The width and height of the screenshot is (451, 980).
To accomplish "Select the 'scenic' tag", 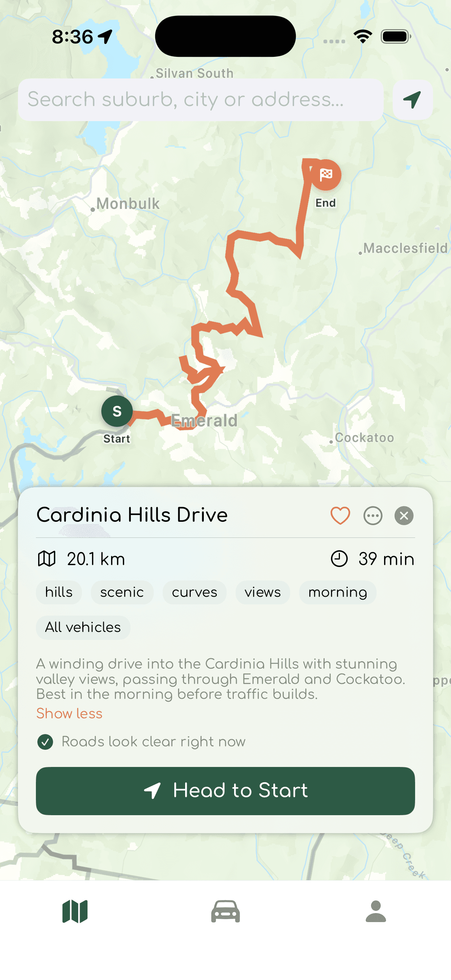I will click(122, 592).
